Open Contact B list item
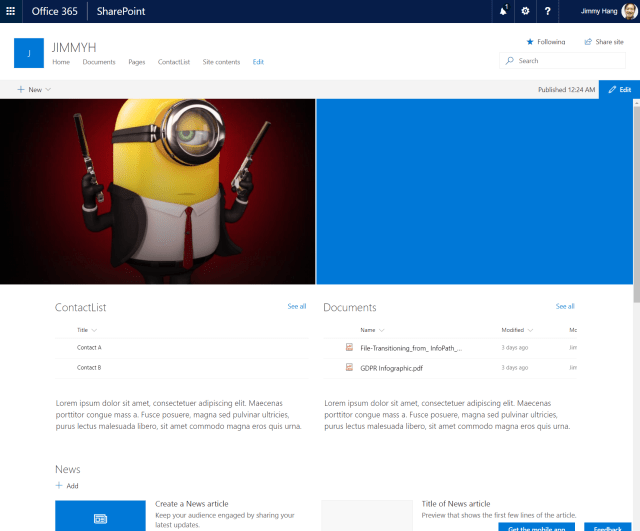The image size is (640, 531). [x=89, y=367]
